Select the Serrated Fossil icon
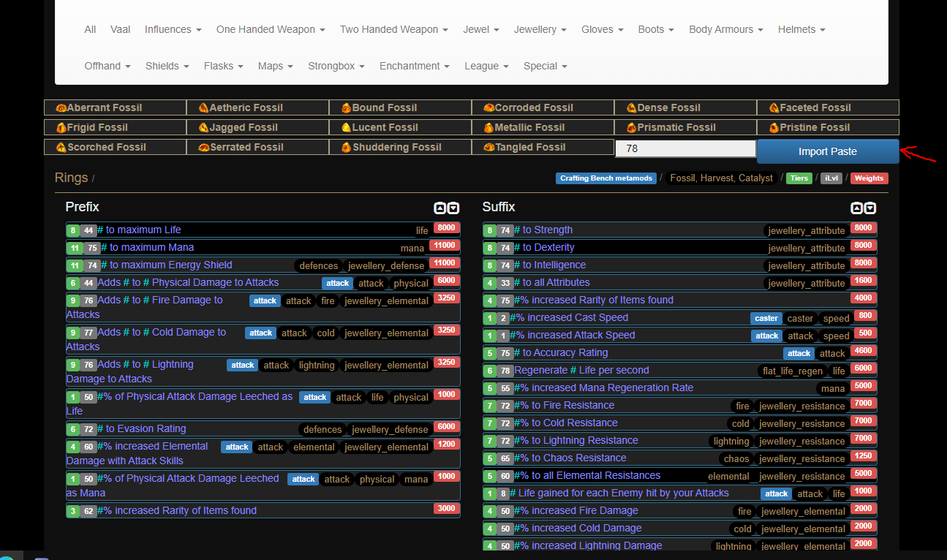Viewport: 947px width, 560px height. coord(204,148)
